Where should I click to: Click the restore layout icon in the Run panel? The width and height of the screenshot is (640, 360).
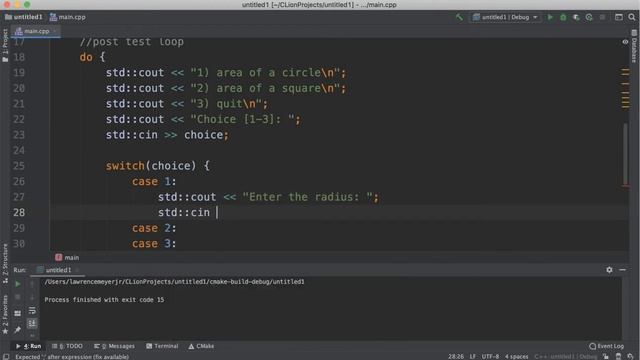point(18,313)
